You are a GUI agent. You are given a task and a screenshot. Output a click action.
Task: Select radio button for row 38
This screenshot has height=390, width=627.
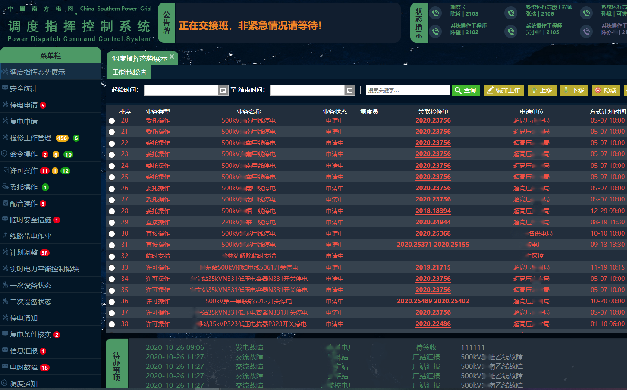[x=112, y=324]
